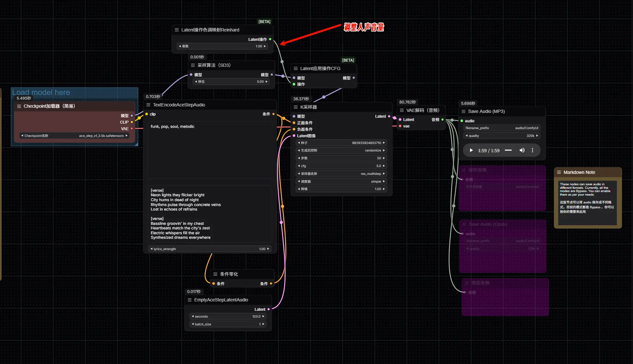
Task: Increase seconds value in EmptyAceStepLatentAudio
Action: (263, 316)
